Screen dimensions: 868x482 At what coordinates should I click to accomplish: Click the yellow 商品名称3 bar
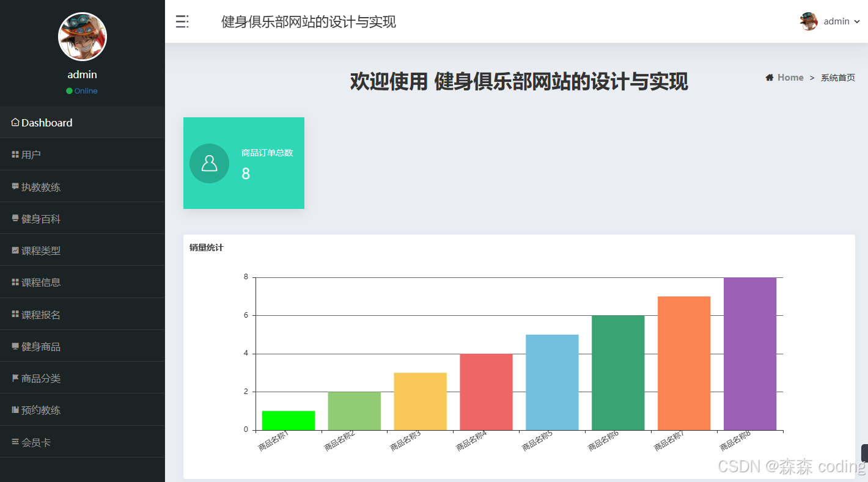[420, 401]
